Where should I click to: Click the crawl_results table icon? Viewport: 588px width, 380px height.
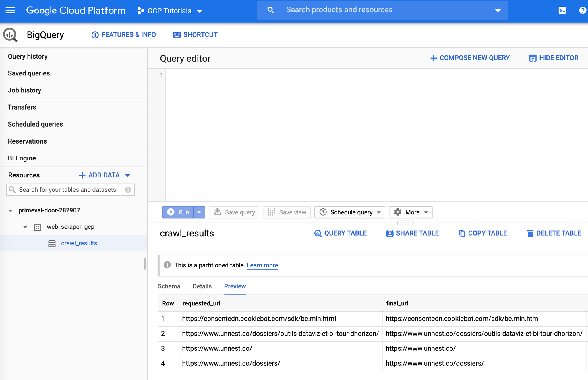click(x=52, y=244)
